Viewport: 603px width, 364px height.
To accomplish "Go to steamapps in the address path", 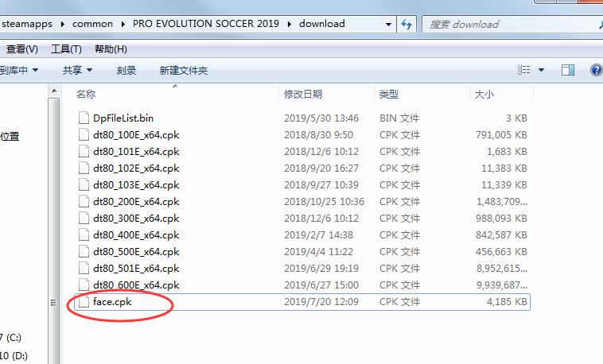I will [x=27, y=24].
